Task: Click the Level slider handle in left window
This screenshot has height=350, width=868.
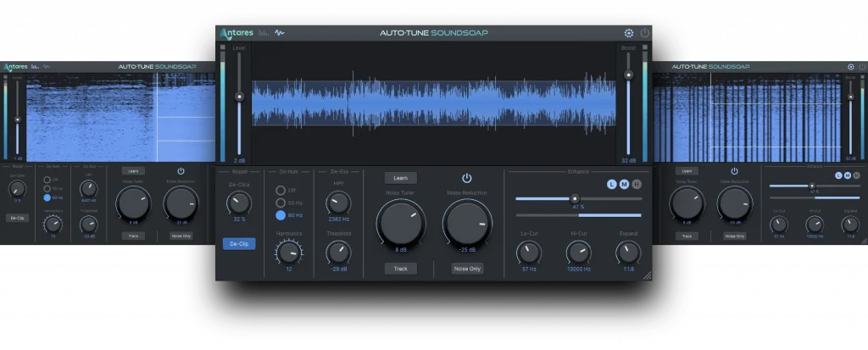Action: (x=17, y=119)
